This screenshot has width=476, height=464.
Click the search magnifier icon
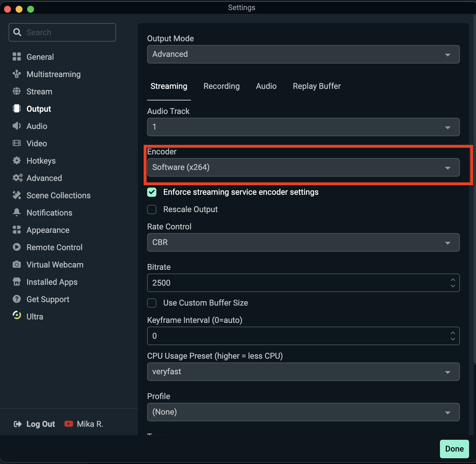(x=17, y=32)
